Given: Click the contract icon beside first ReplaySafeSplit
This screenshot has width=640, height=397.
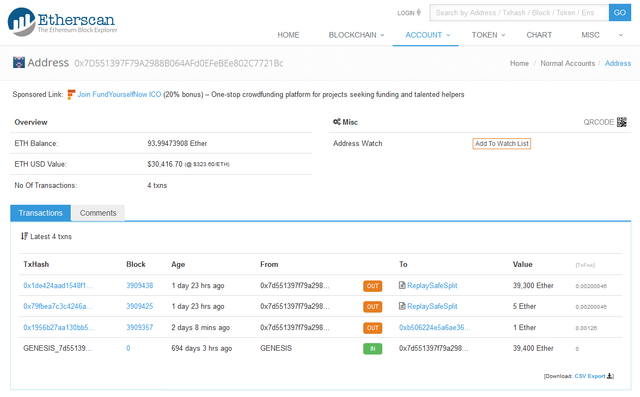Looking at the screenshot, I should [402, 285].
